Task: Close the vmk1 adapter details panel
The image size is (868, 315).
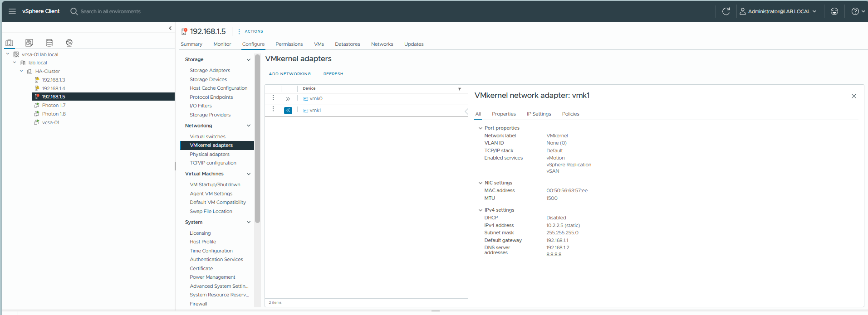Action: 854,96
